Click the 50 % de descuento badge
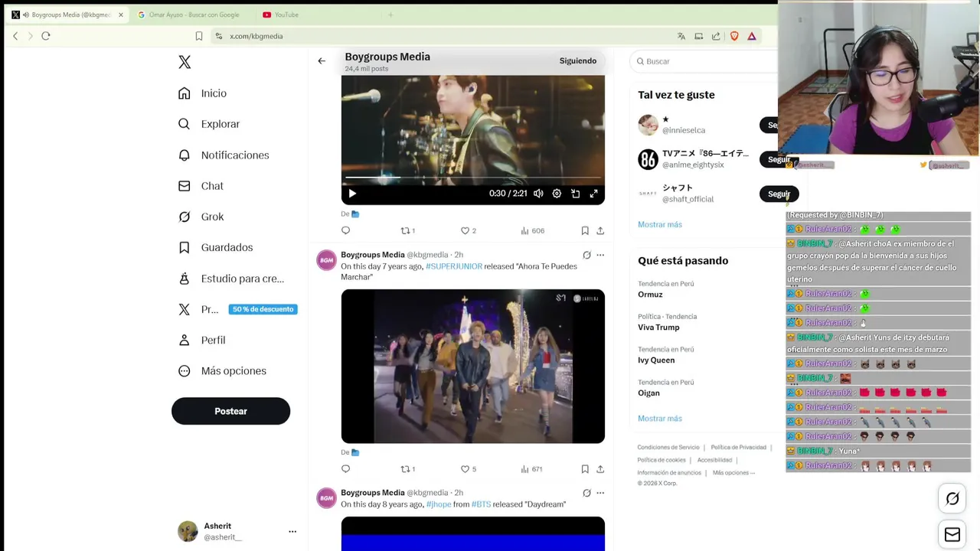The width and height of the screenshot is (980, 551). [263, 309]
